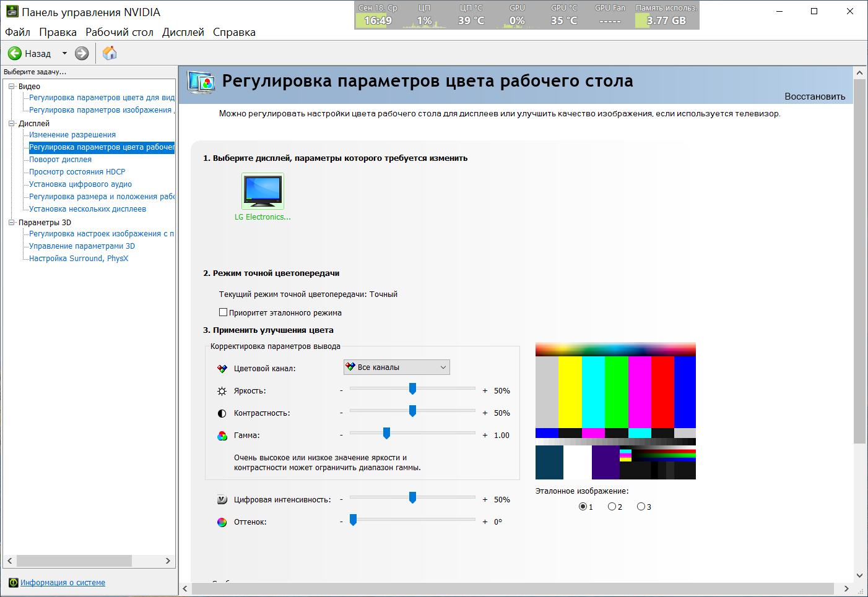Click the brightness minus sign
Viewport: 868px width, 597px height.
tap(341, 391)
